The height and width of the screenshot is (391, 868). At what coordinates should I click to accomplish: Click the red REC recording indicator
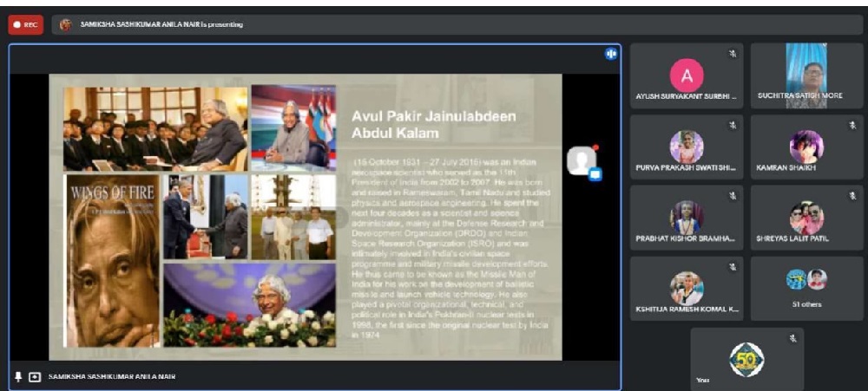(25, 24)
